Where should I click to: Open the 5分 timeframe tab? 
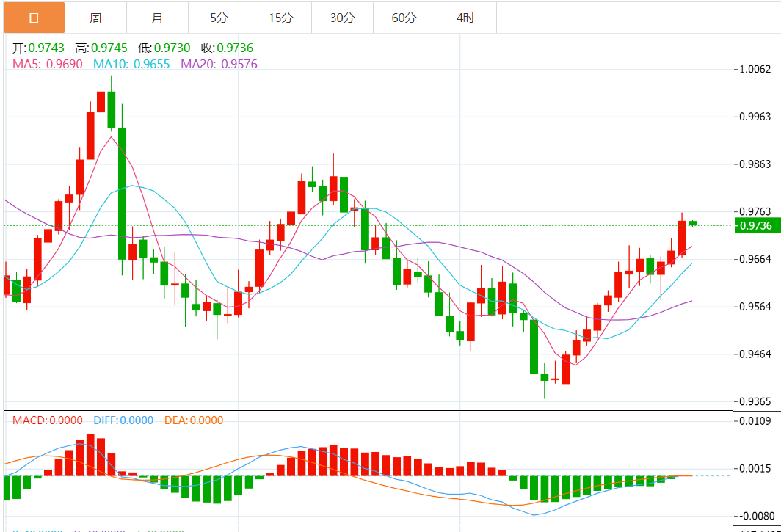coord(219,18)
